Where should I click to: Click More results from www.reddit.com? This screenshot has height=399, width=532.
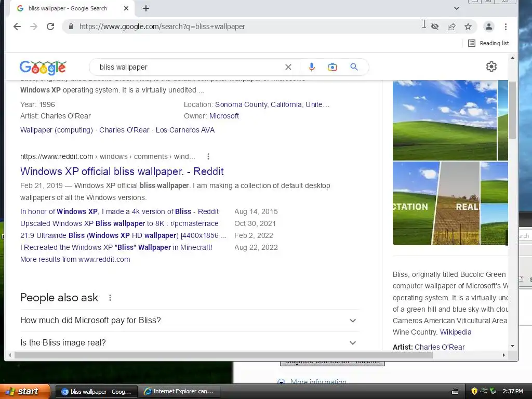coord(75,260)
